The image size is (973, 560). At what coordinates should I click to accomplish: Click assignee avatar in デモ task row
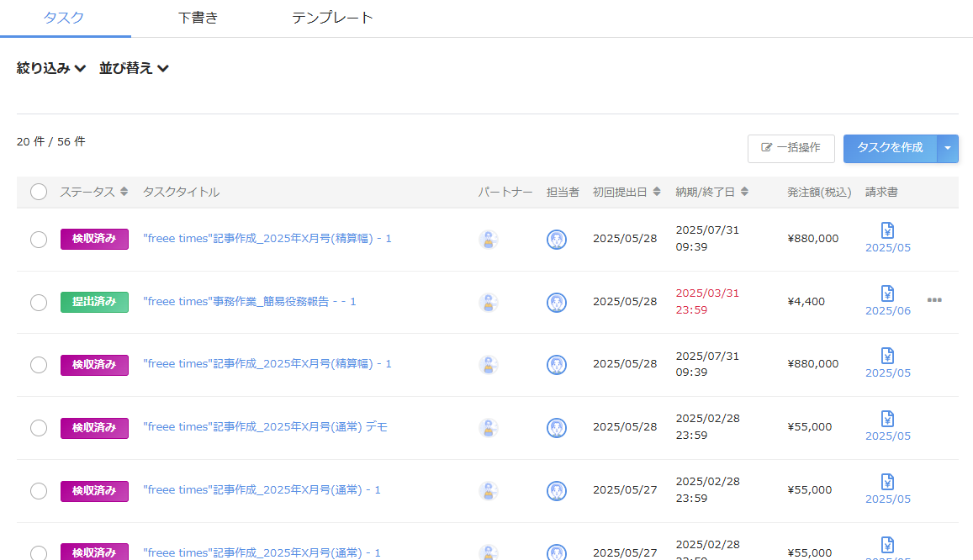(557, 428)
